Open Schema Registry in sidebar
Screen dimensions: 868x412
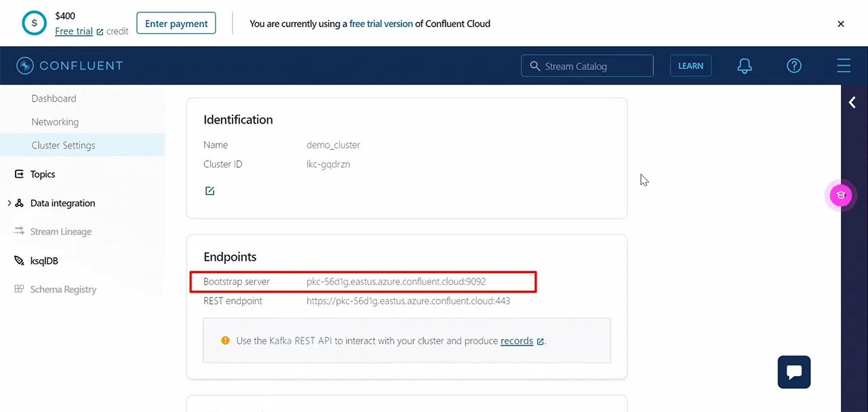point(63,289)
